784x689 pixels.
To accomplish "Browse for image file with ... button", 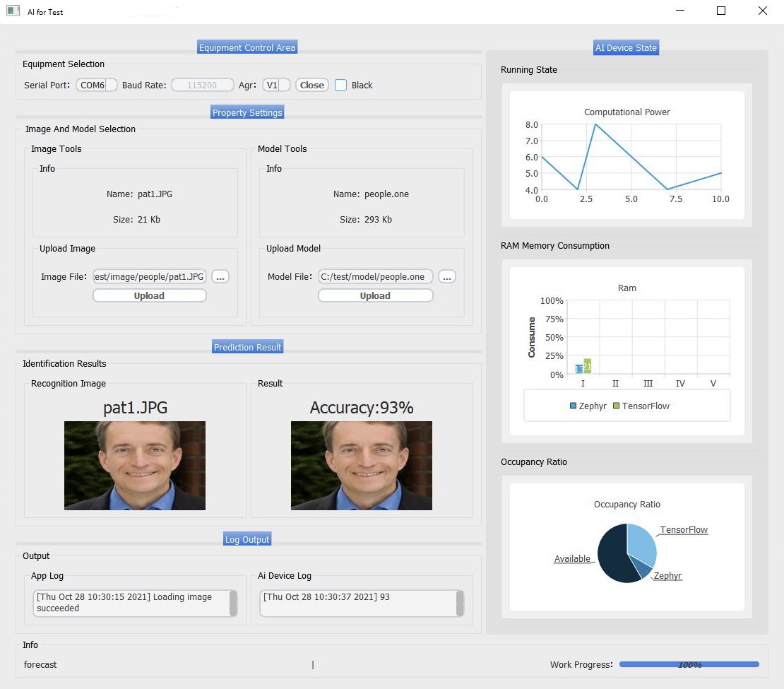I will [220, 277].
